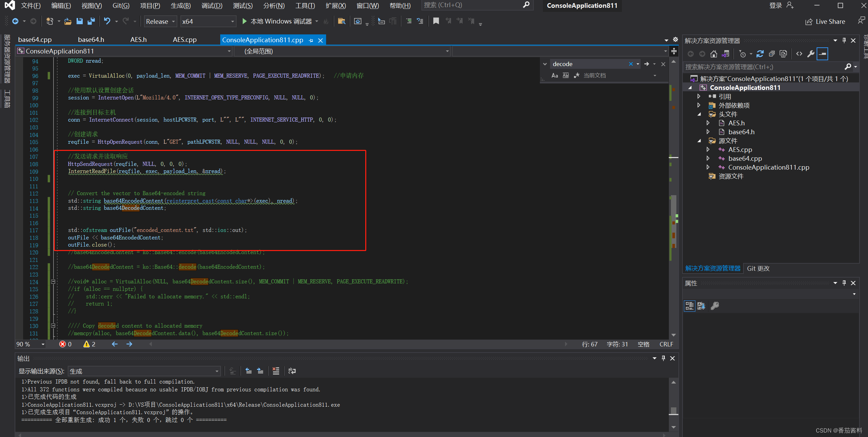Switch to the AES.h tab
The height and width of the screenshot is (437, 868).
pos(138,40)
